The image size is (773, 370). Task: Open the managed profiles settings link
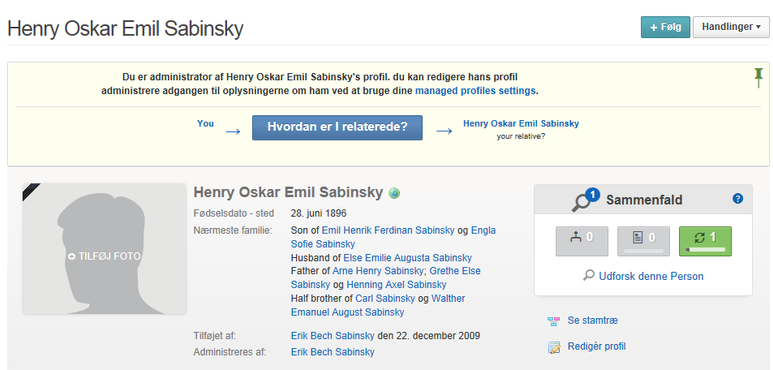(475, 91)
